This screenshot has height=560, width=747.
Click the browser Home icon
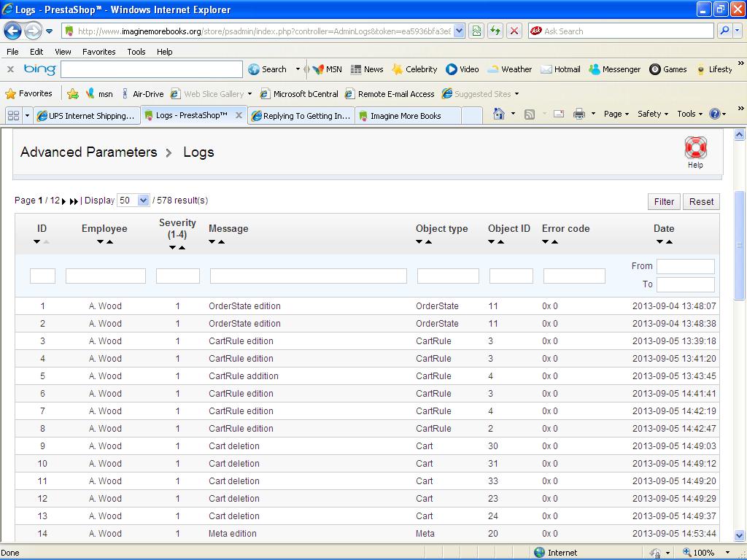click(499, 114)
